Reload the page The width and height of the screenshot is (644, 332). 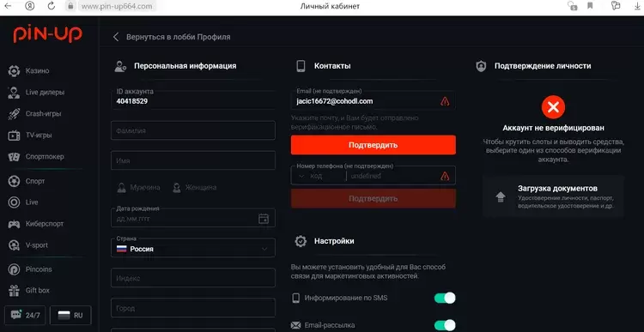point(52,6)
